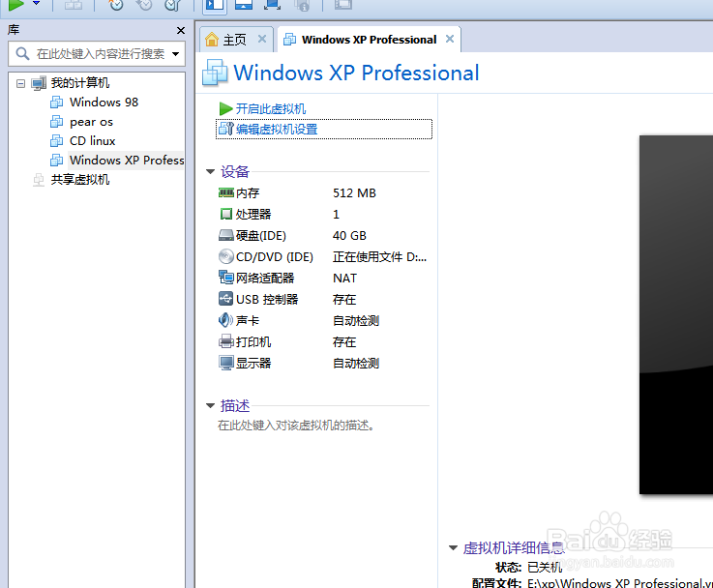Collapse the 虚拟机详细信息 section
Image resolution: width=713 pixels, height=588 pixels.
[x=453, y=548]
